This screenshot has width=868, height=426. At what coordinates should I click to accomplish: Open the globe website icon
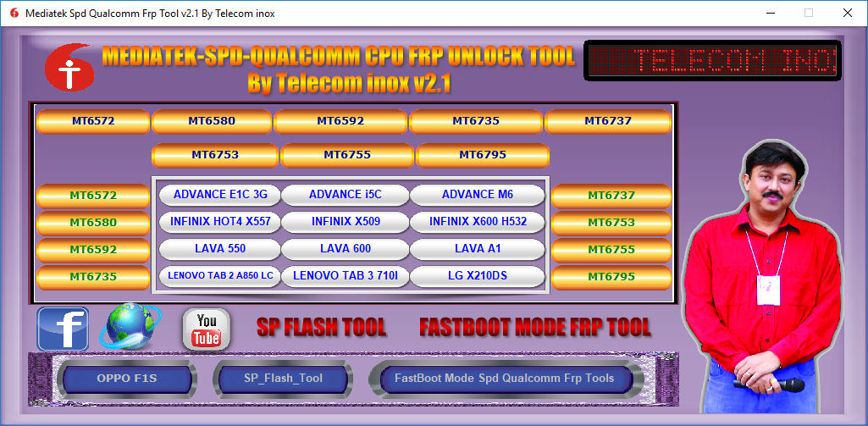[130, 327]
